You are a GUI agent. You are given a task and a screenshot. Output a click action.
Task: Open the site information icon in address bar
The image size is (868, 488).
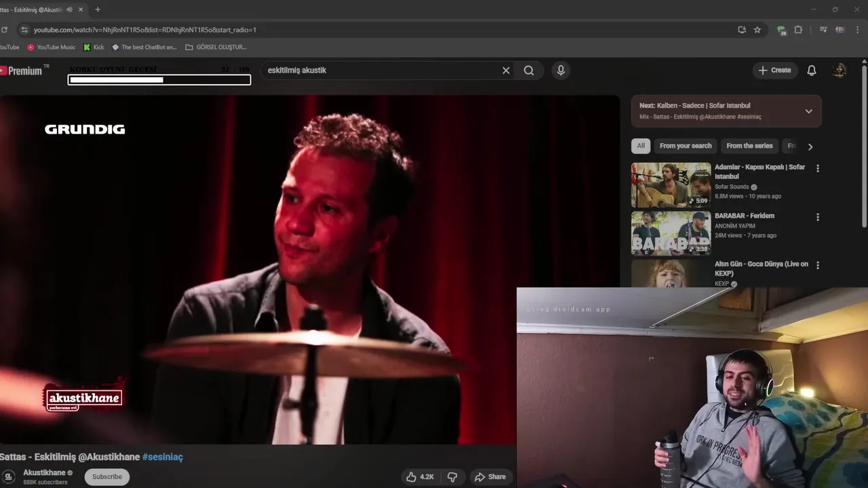click(x=24, y=30)
